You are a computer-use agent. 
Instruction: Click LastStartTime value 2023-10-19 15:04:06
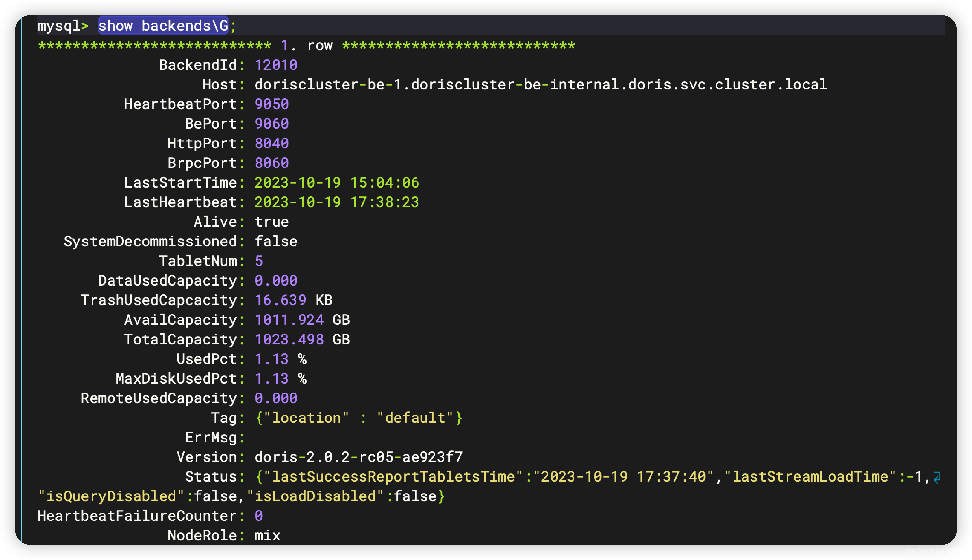(337, 183)
